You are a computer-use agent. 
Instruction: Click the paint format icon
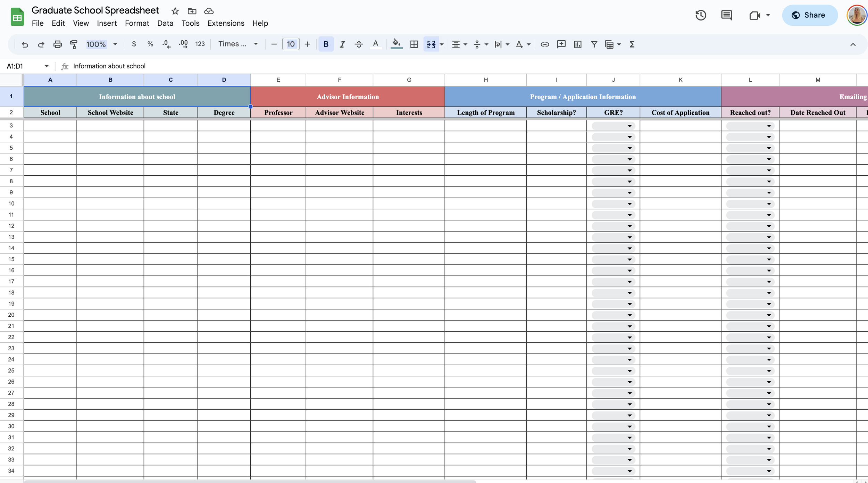(x=74, y=44)
